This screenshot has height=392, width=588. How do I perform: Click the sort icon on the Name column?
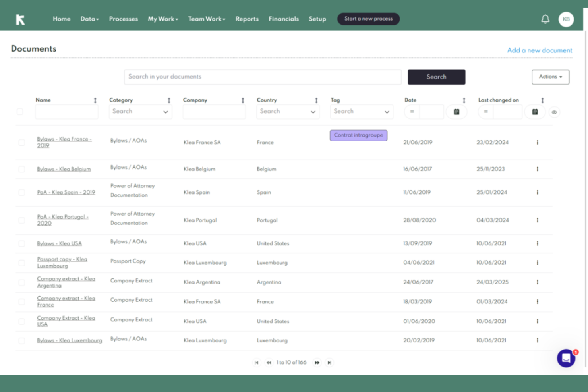(95, 100)
